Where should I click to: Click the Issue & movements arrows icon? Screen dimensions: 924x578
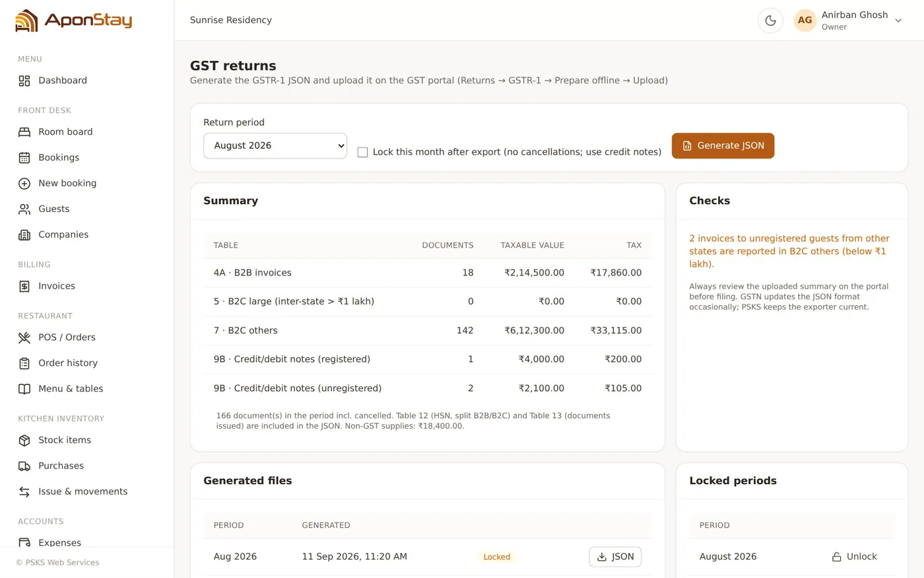[x=24, y=492]
